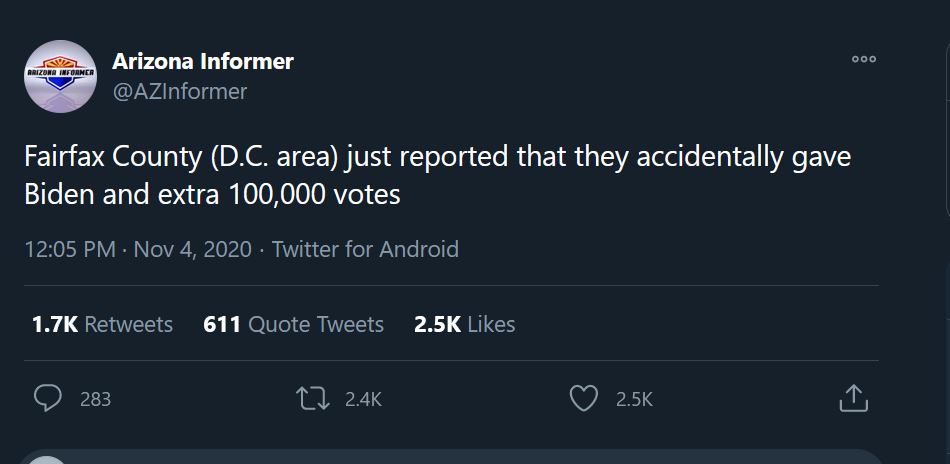The width and height of the screenshot is (950, 464).
Task: Open the three-dot more options menu
Action: pyautogui.click(x=863, y=60)
